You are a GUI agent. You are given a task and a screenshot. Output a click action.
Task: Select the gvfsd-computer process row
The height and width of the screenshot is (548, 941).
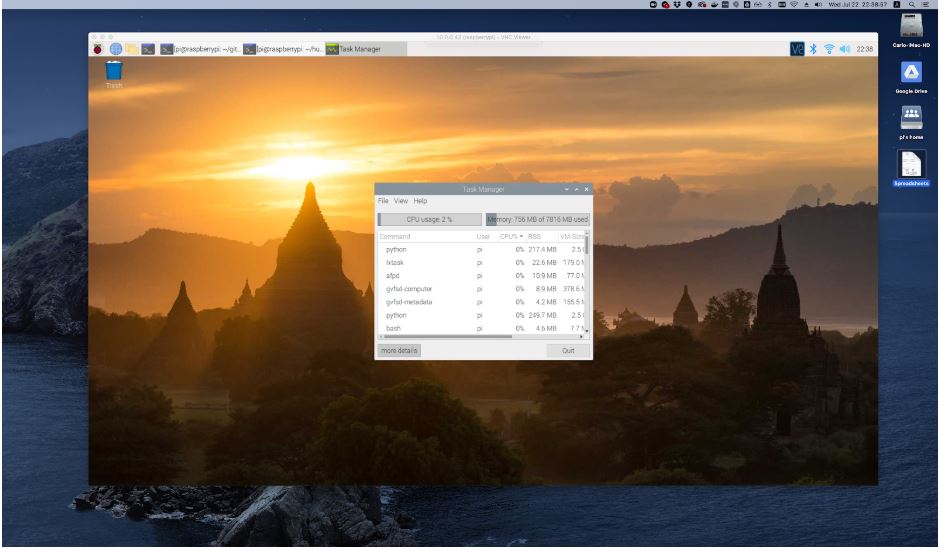pos(481,289)
